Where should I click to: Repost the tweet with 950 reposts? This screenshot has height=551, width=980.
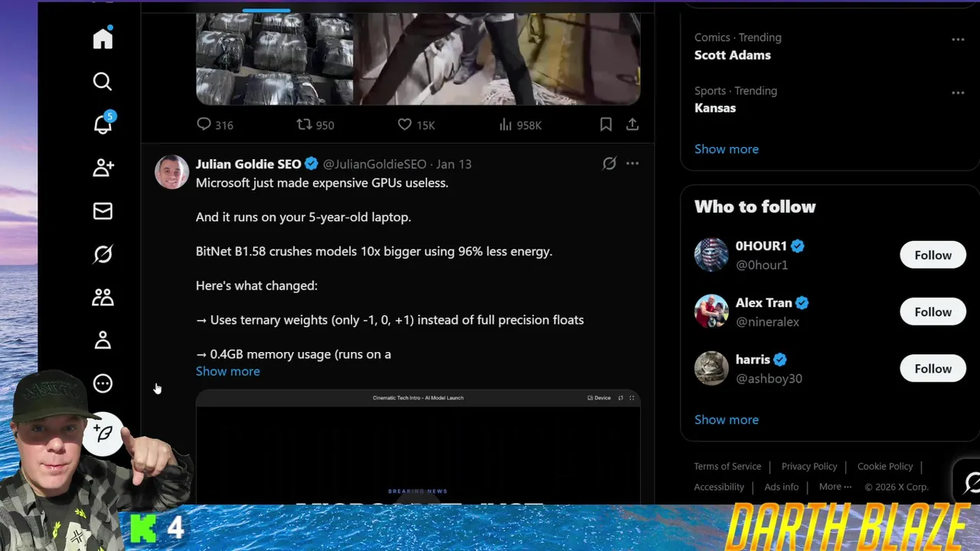click(315, 125)
